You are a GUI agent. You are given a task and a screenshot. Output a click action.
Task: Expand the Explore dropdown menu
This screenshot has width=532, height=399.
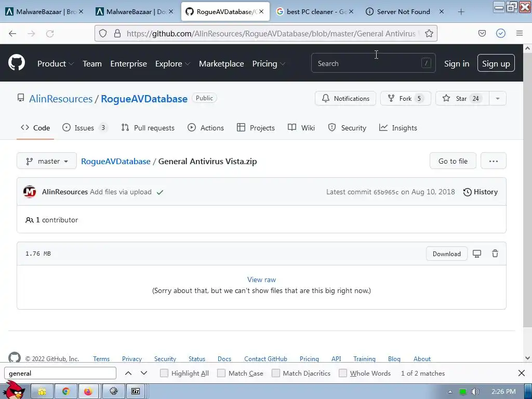172,63
